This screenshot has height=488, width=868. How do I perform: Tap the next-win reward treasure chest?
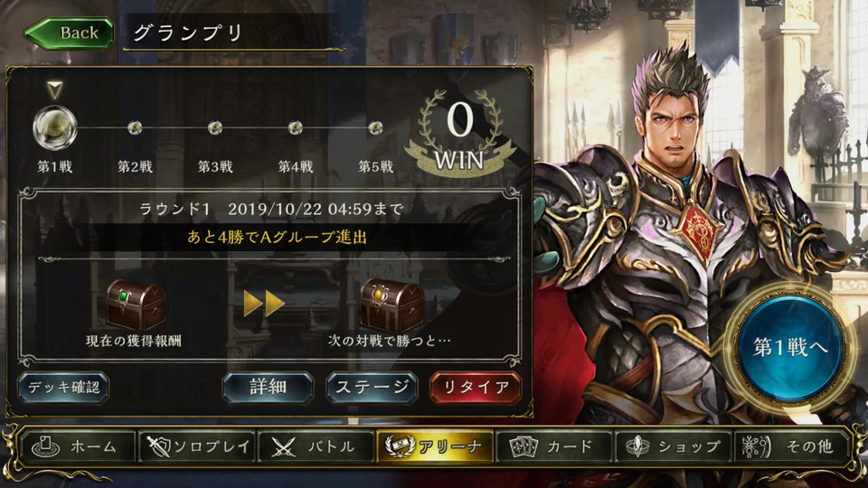pyautogui.click(x=392, y=305)
